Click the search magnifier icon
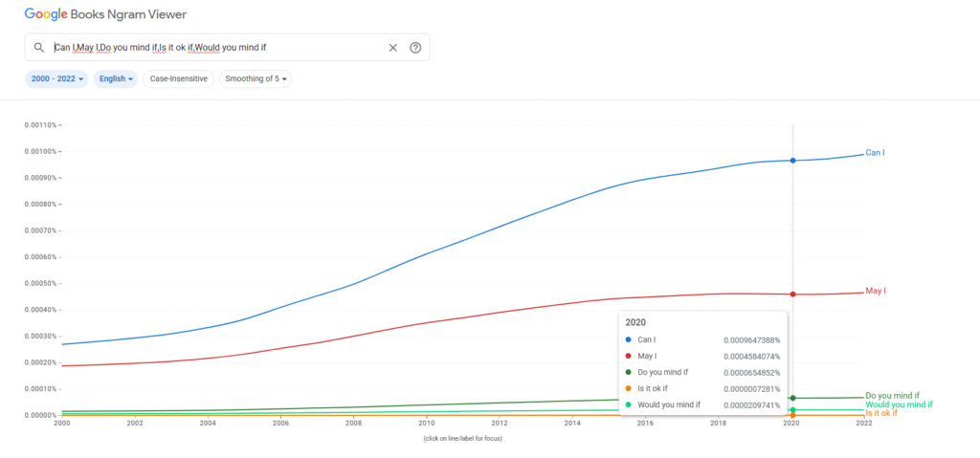Image resolution: width=980 pixels, height=458 pixels. click(x=38, y=48)
